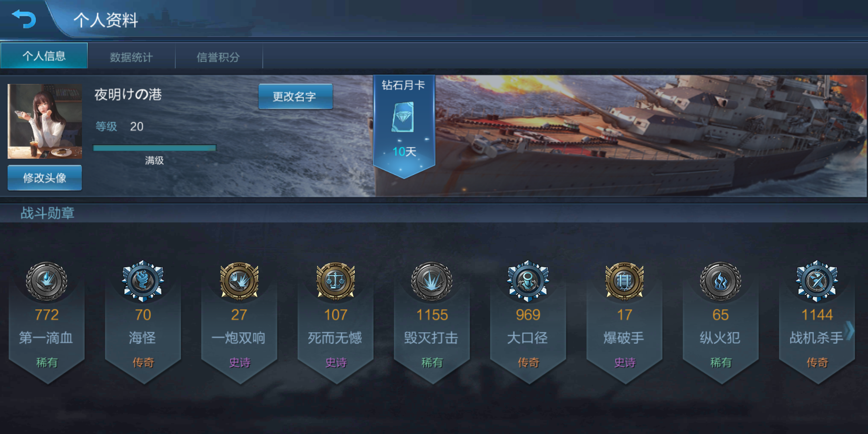Select the 第一滴血 medal icon
This screenshot has width=868, height=434.
coord(47,281)
